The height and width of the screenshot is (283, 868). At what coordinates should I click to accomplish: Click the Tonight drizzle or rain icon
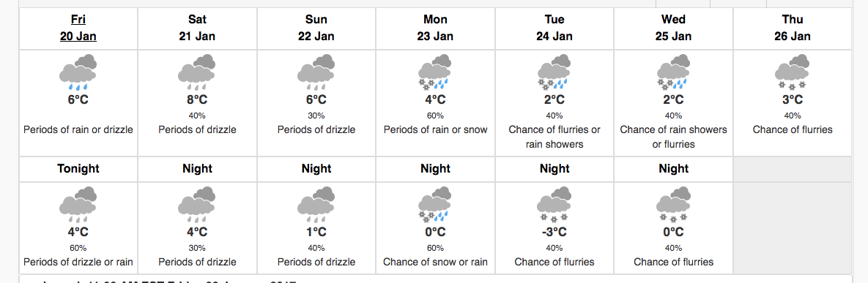tap(78, 205)
